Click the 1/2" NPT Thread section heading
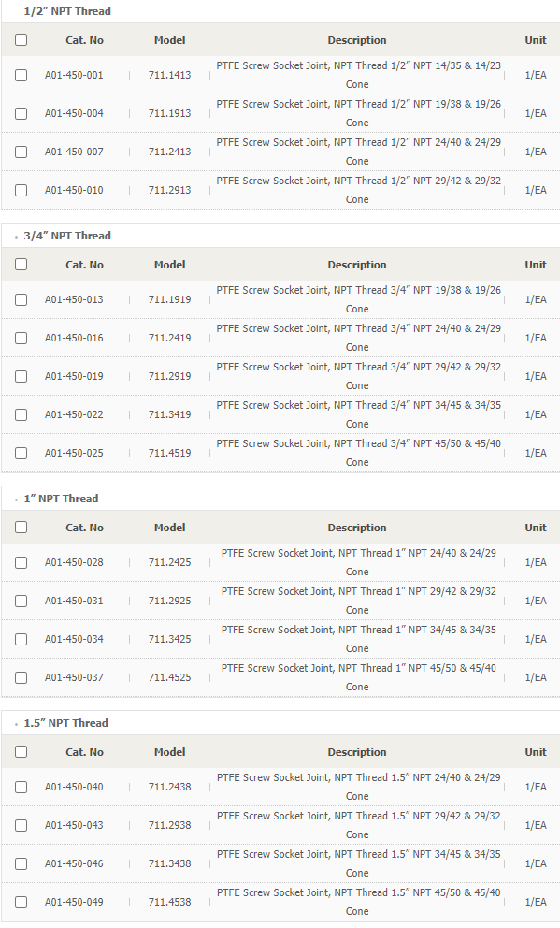Image resolution: width=560 pixels, height=928 pixels. [66, 11]
